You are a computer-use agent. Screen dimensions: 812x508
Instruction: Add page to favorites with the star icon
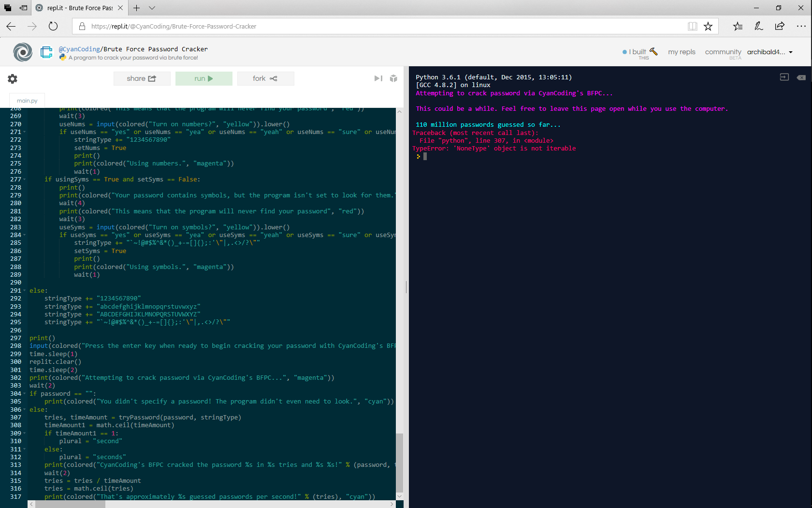tap(708, 26)
